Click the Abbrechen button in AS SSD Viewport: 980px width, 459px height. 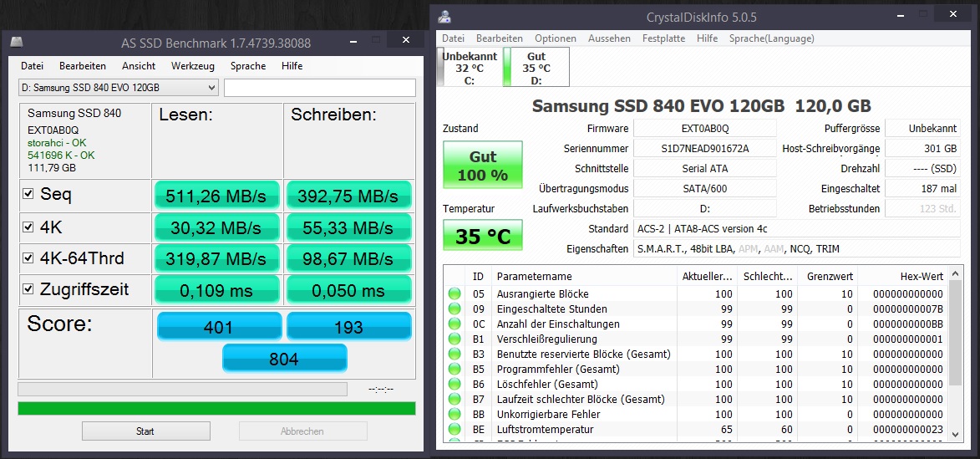point(302,431)
